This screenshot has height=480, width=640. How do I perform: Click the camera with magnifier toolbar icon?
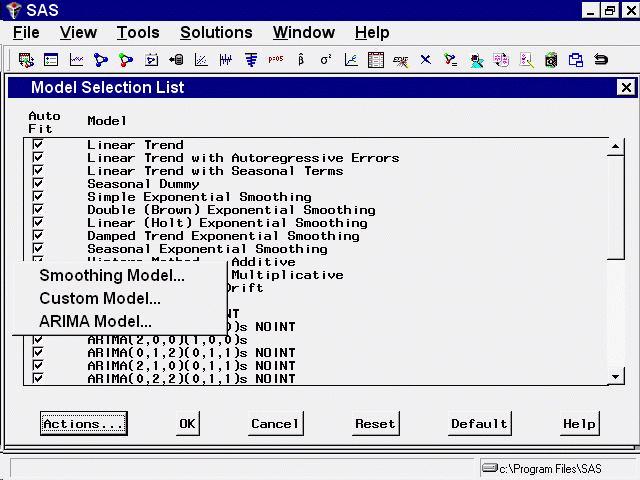click(x=551, y=60)
